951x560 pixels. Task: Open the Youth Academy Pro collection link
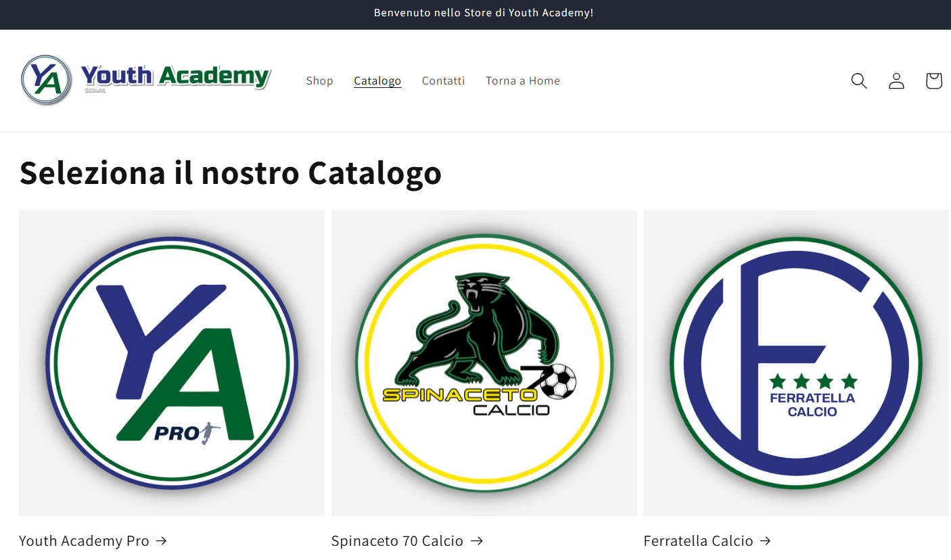[x=84, y=540]
